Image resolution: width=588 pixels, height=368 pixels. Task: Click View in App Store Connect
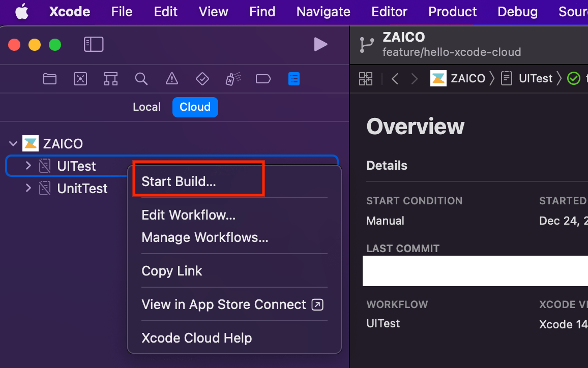222,304
